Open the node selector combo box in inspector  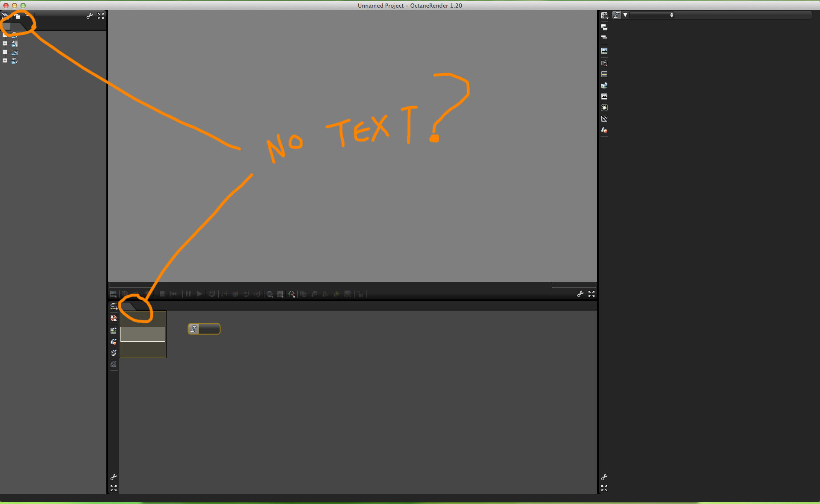click(x=651, y=15)
